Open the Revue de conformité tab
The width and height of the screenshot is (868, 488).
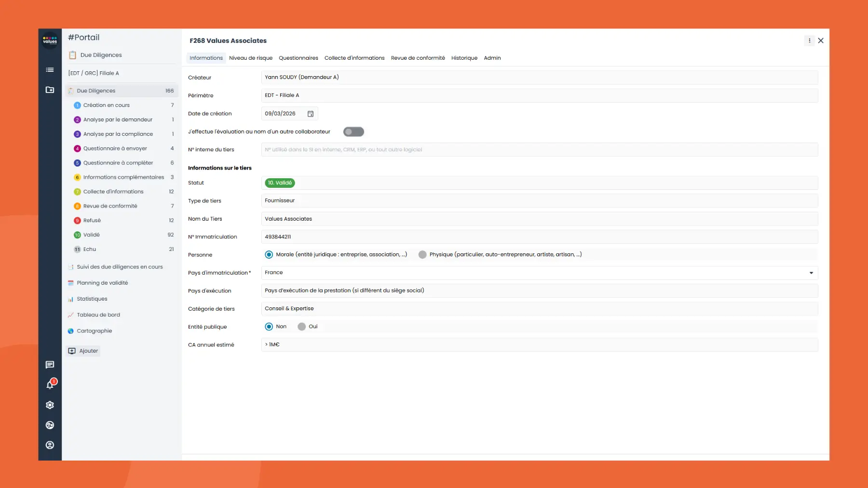pos(418,58)
